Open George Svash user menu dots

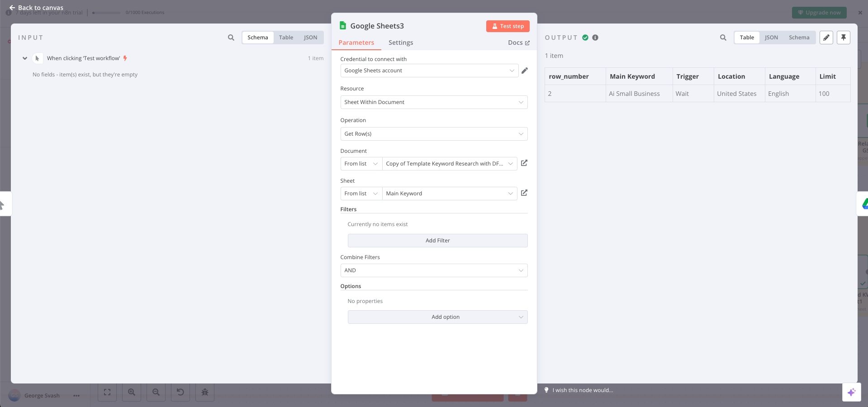point(76,396)
